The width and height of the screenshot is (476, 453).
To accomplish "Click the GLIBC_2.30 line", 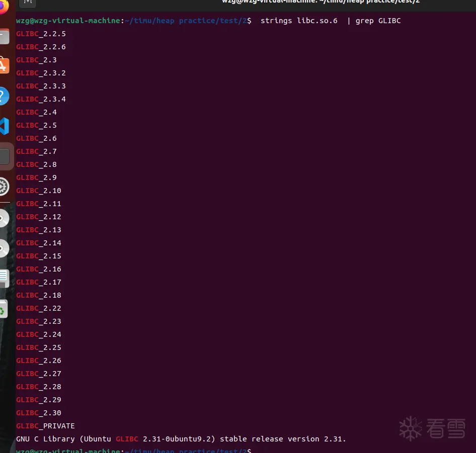I will 39,413.
